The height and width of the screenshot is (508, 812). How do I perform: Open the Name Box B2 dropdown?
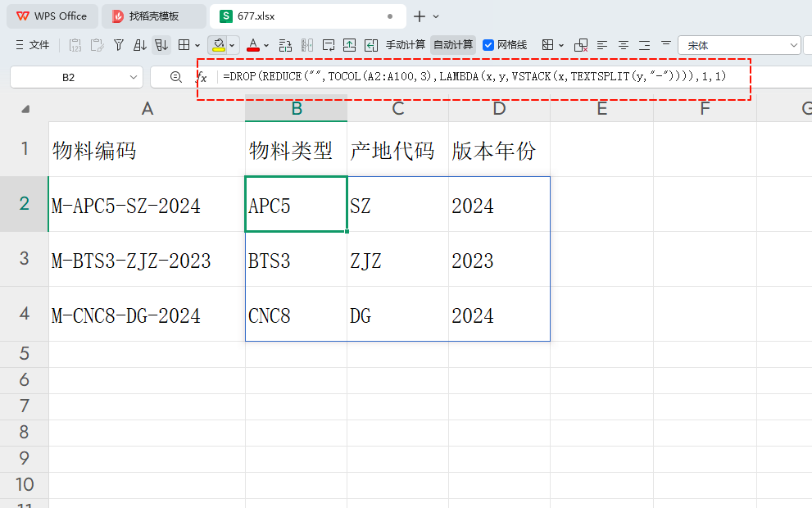pos(133,77)
